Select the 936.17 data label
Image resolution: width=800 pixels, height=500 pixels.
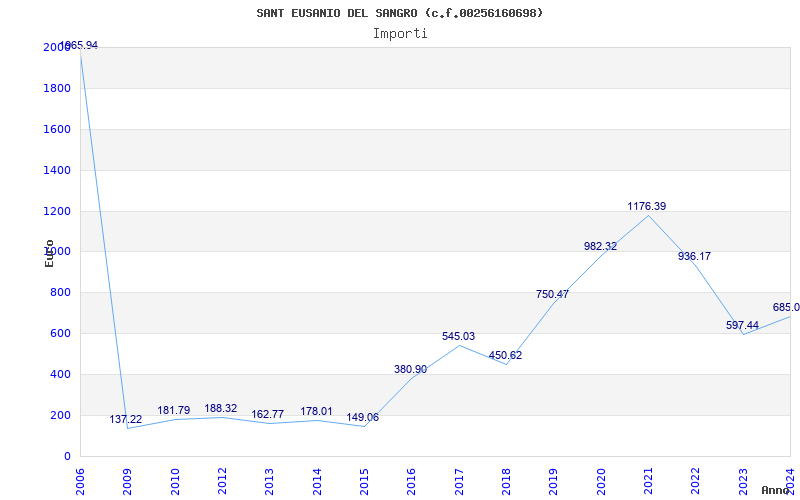click(x=694, y=256)
